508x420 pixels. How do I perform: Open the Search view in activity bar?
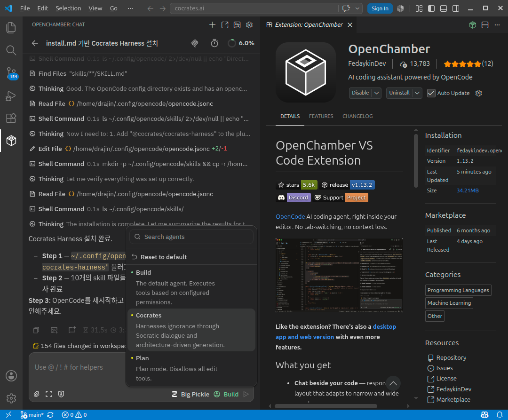tap(11, 50)
